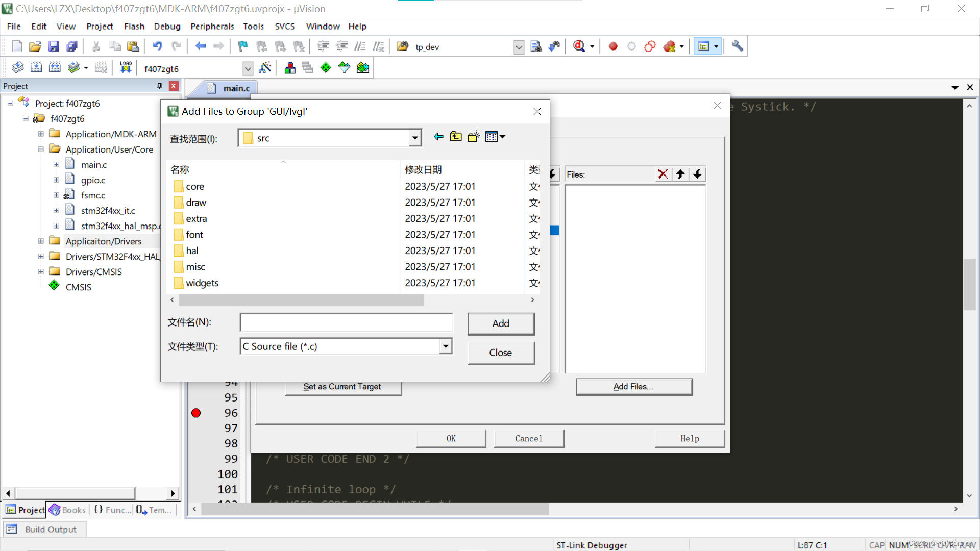The height and width of the screenshot is (551, 980).
Task: Click the dialog's horizontal file list scrollbar
Action: (301, 300)
